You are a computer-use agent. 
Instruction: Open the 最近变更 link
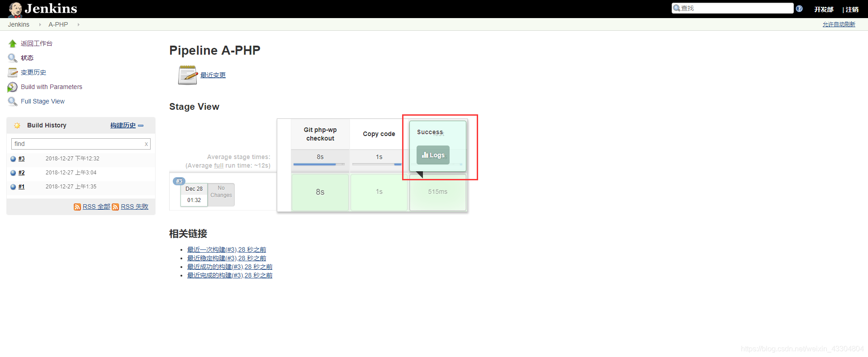click(213, 75)
